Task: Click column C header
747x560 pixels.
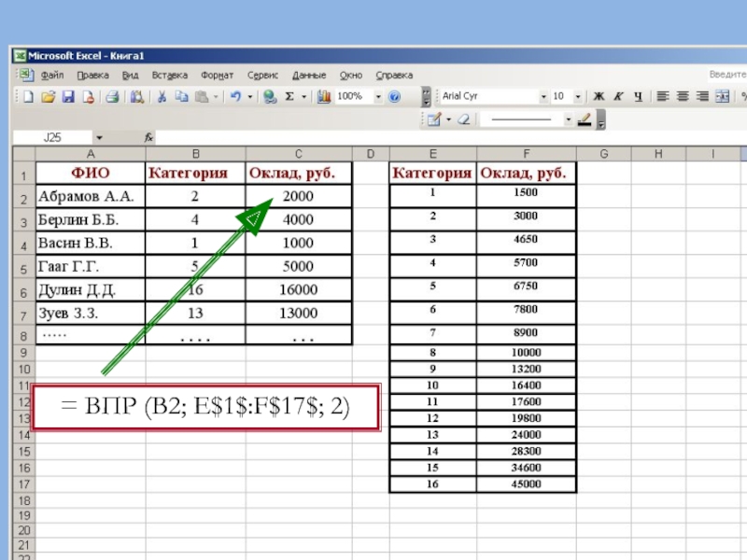Action: coord(299,153)
